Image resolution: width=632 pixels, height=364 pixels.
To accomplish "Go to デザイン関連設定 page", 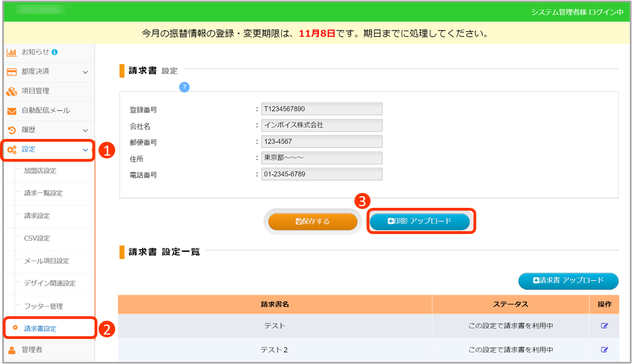I will (x=50, y=283).
